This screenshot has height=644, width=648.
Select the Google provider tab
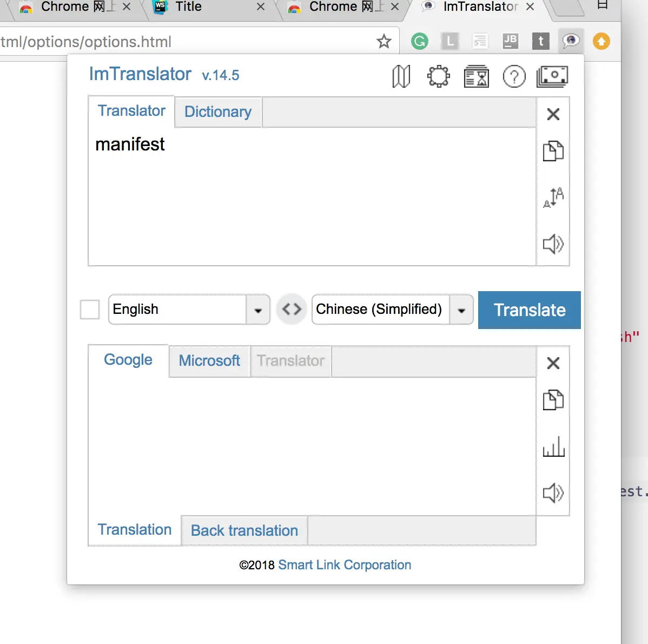click(128, 360)
